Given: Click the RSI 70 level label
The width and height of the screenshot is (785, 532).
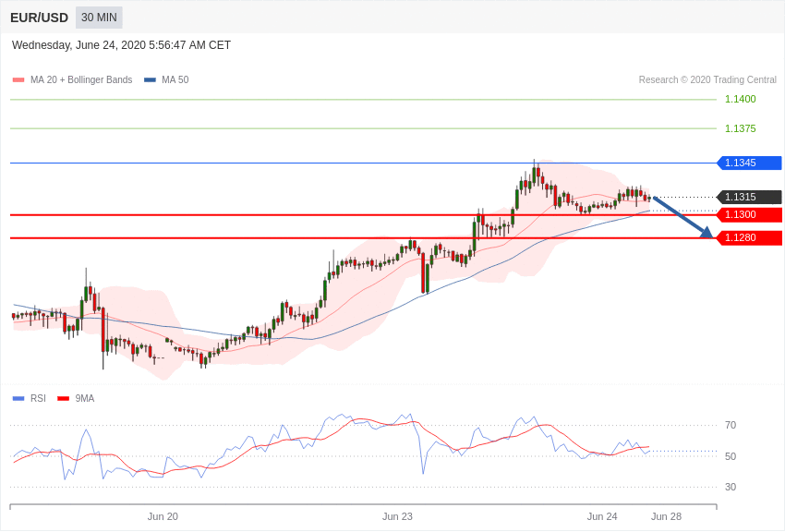Looking at the screenshot, I should pyautogui.click(x=731, y=425).
